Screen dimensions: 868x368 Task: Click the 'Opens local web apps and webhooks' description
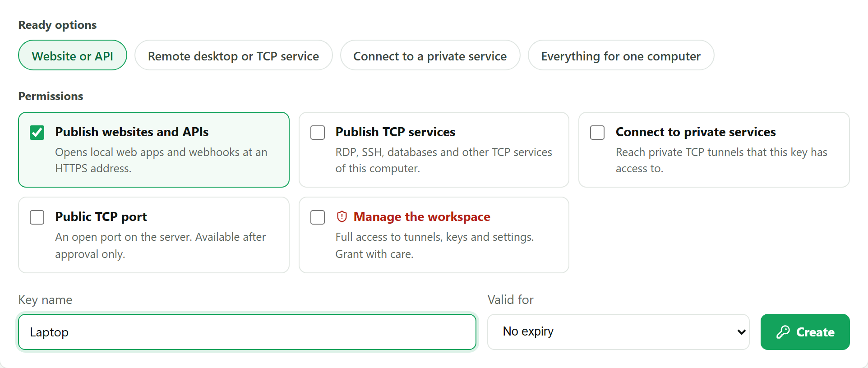[161, 160]
